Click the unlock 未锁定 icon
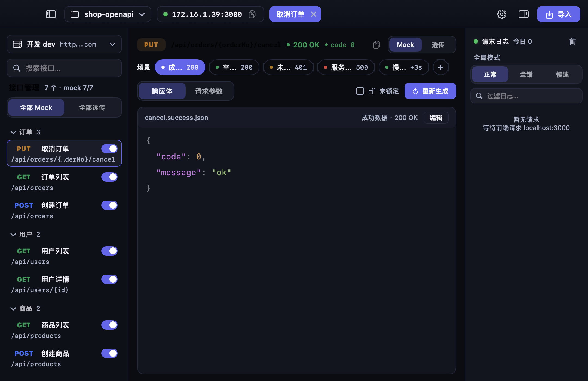The height and width of the screenshot is (381, 588). 372,91
